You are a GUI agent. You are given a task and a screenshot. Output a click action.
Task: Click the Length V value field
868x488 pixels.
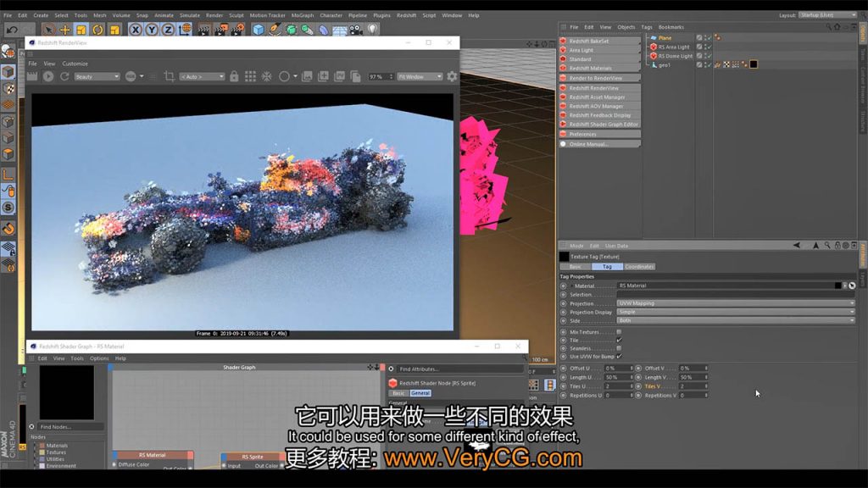(693, 377)
